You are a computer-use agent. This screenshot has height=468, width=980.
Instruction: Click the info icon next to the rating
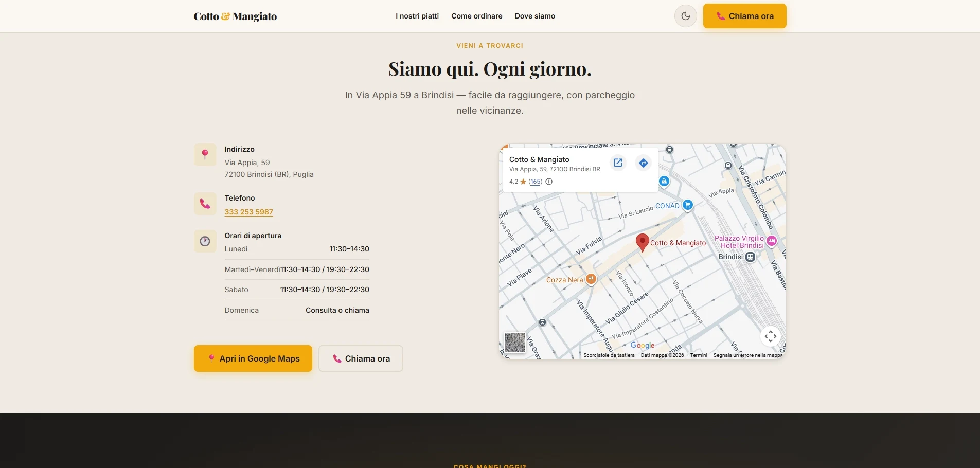(x=549, y=182)
